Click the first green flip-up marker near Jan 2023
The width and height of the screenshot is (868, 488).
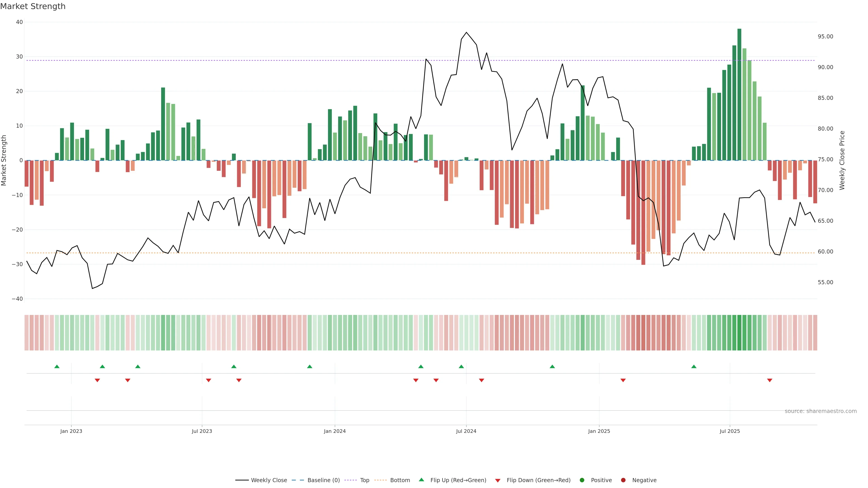pyautogui.click(x=57, y=366)
